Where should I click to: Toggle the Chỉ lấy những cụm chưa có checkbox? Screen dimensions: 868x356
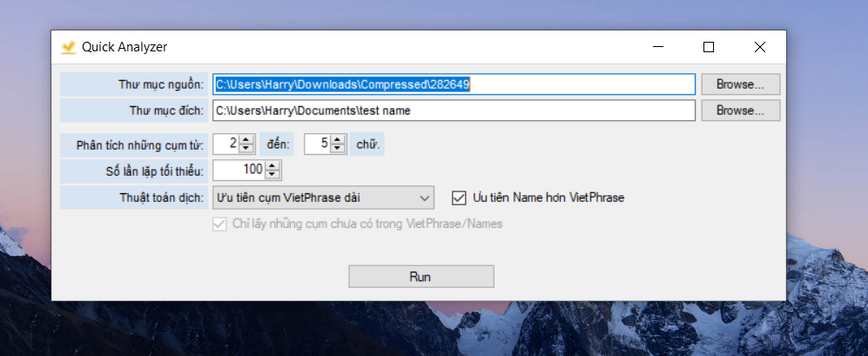[x=218, y=224]
